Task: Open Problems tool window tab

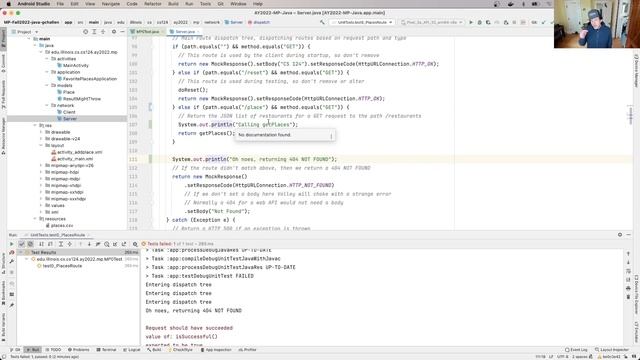Action: coord(78,350)
